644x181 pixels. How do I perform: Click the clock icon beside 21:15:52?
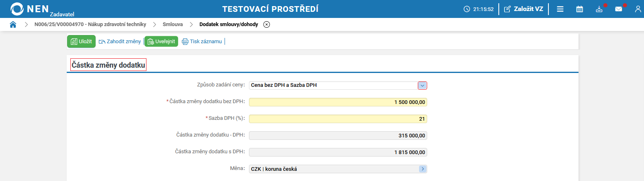tap(467, 9)
